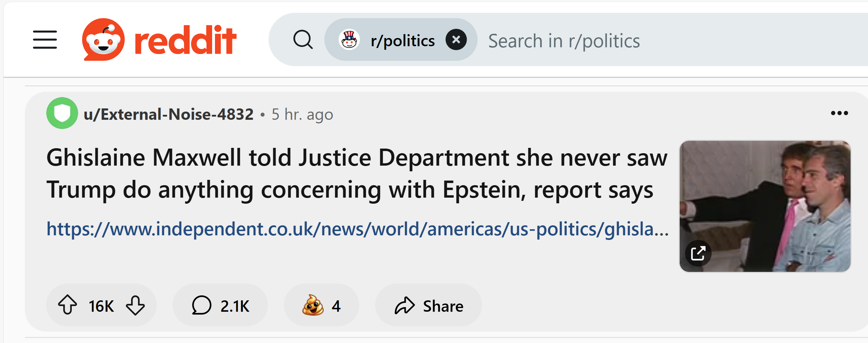This screenshot has width=868, height=343.
Task: Open the post's three-dot overflow menu
Action: pyautogui.click(x=839, y=113)
